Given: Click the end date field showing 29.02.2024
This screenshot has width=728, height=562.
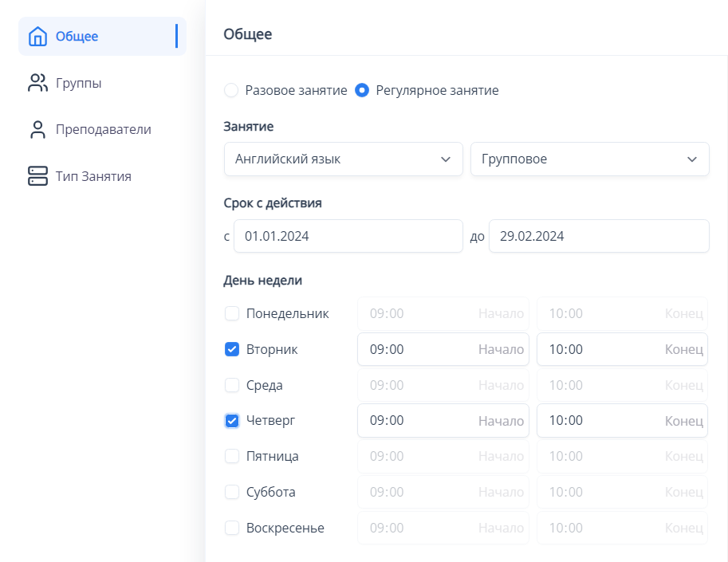Looking at the screenshot, I should coord(599,236).
